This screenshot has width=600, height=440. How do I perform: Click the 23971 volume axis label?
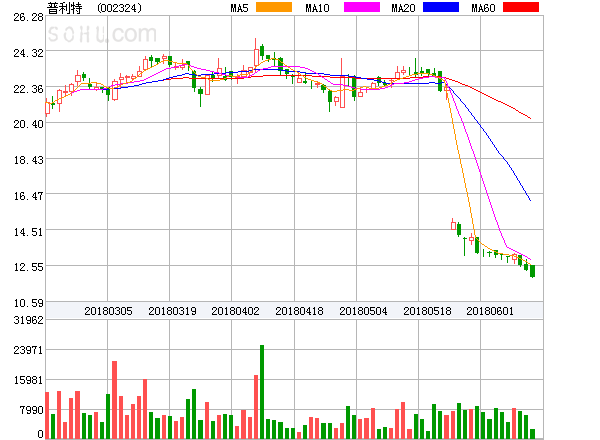[28, 350]
